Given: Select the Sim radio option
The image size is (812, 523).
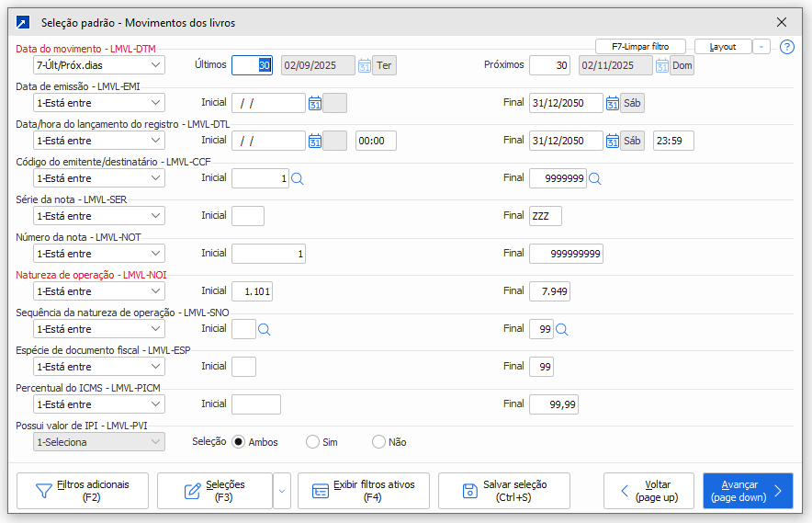Looking at the screenshot, I should [x=312, y=442].
